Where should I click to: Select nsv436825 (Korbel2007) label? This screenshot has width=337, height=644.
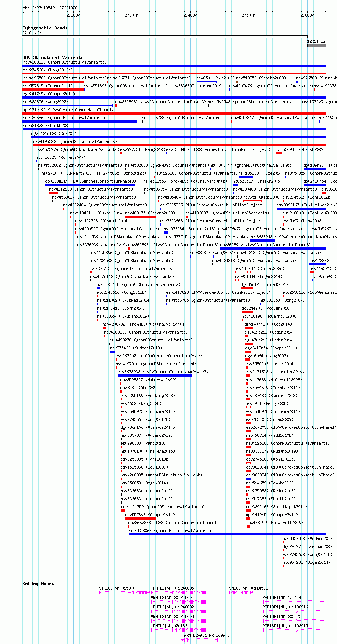coord(61,157)
